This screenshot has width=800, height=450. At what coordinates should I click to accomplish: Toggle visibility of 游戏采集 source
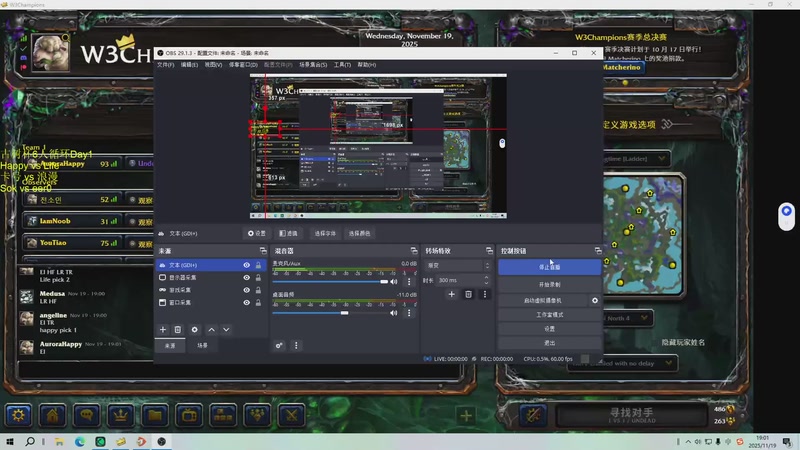(x=246, y=290)
